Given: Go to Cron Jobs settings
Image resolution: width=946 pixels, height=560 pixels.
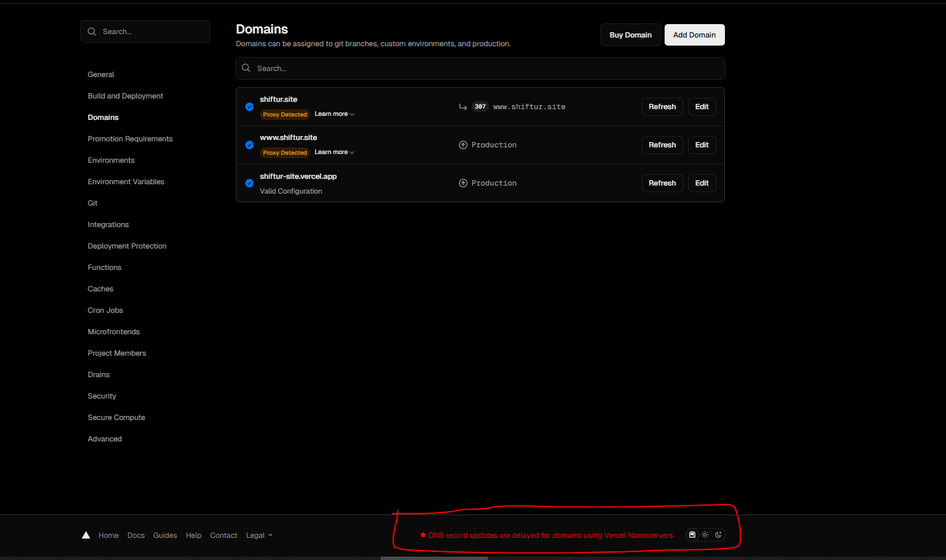Looking at the screenshot, I should point(105,310).
